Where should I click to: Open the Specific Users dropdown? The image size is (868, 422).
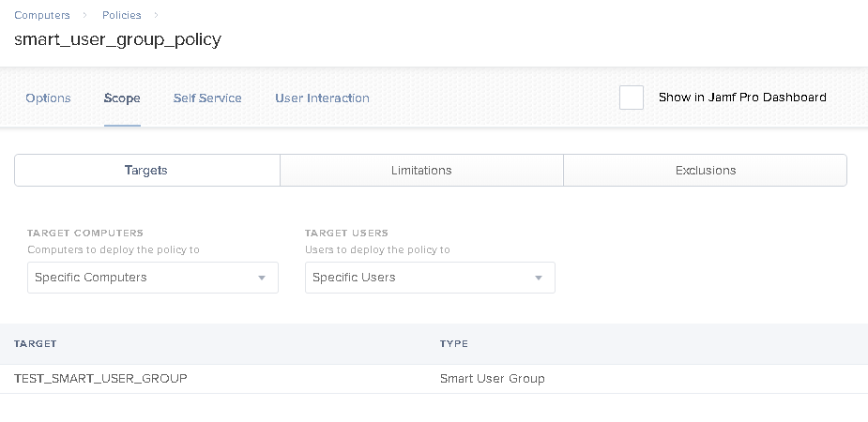tap(430, 278)
